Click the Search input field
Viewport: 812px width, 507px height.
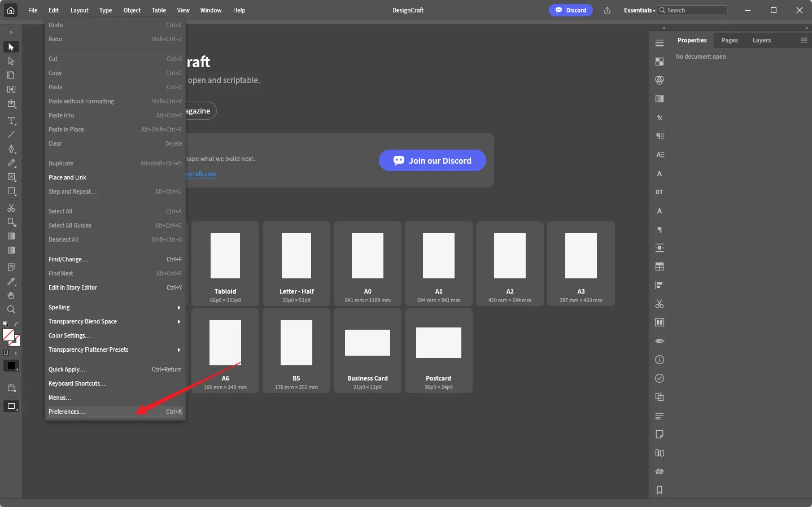pyautogui.click(x=692, y=10)
